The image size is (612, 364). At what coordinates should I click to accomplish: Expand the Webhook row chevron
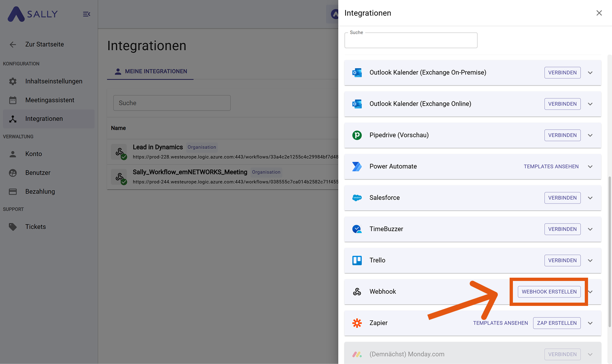click(591, 292)
